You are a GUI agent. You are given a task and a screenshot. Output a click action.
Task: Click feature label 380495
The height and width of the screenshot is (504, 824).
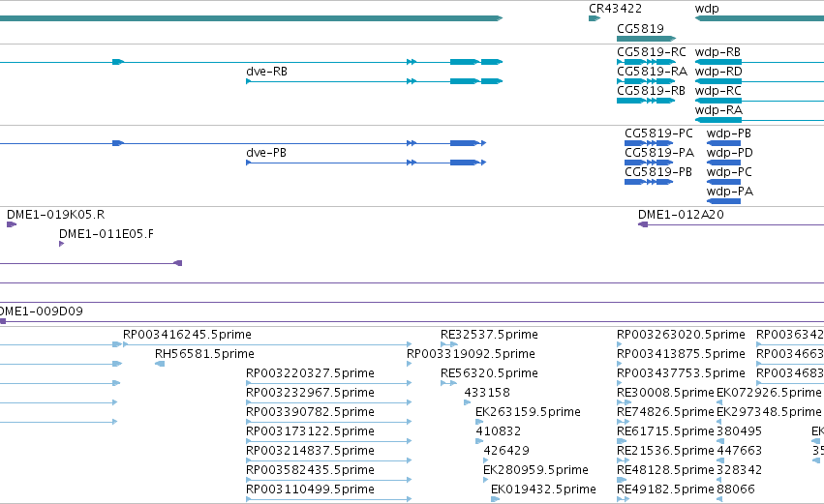(740, 431)
